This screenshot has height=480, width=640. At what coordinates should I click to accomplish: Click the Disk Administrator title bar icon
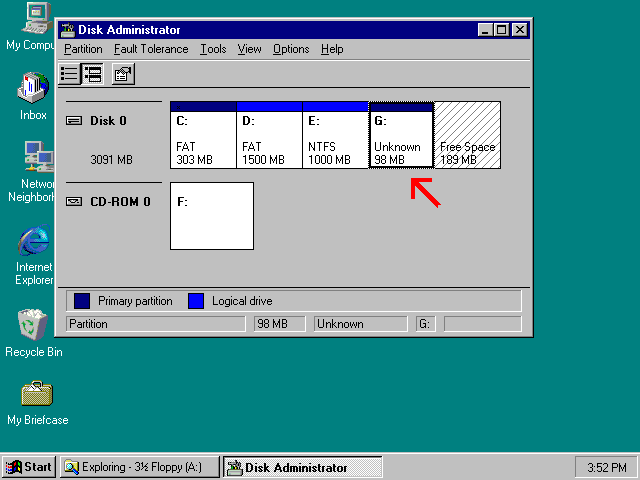coord(68,30)
